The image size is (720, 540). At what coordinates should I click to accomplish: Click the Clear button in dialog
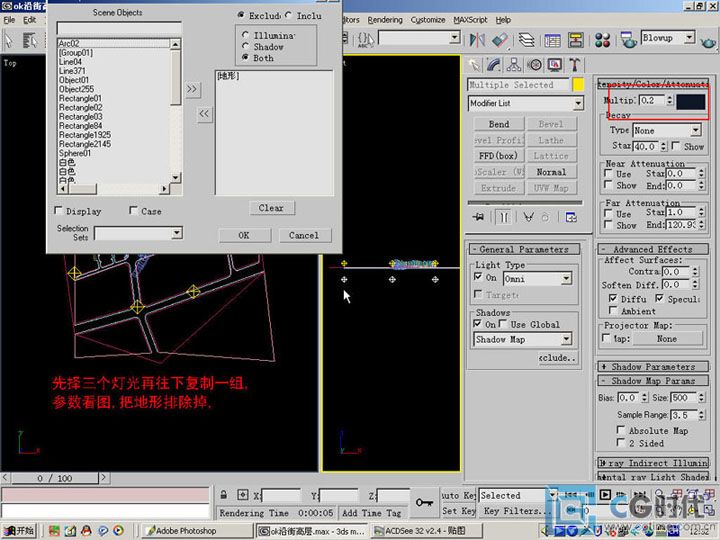point(271,208)
